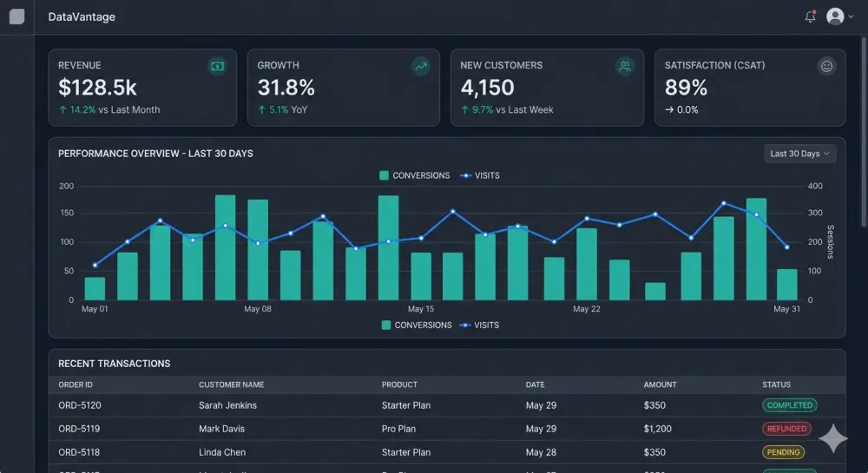868x473 pixels.
Task: Select the $128.5k revenue value
Action: 97,88
